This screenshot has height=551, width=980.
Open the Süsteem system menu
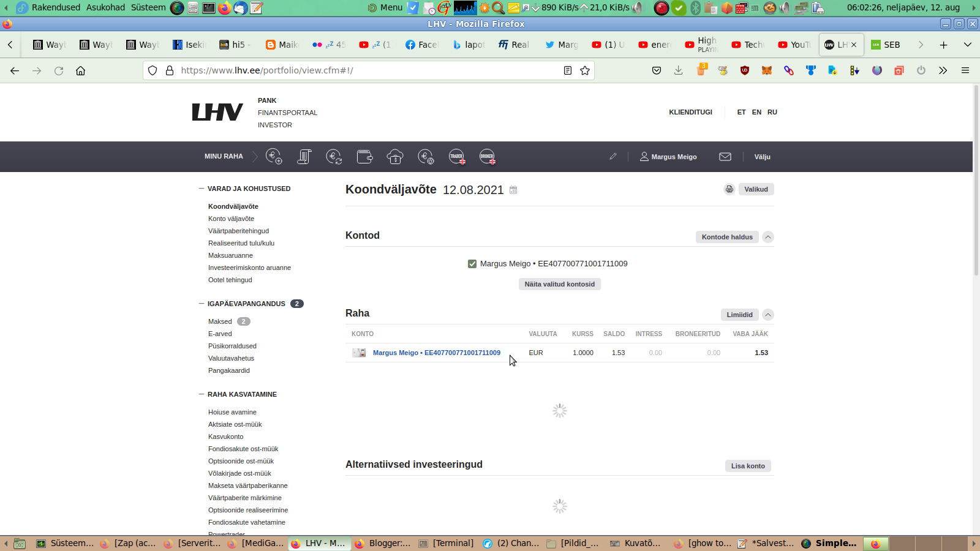[x=148, y=7]
